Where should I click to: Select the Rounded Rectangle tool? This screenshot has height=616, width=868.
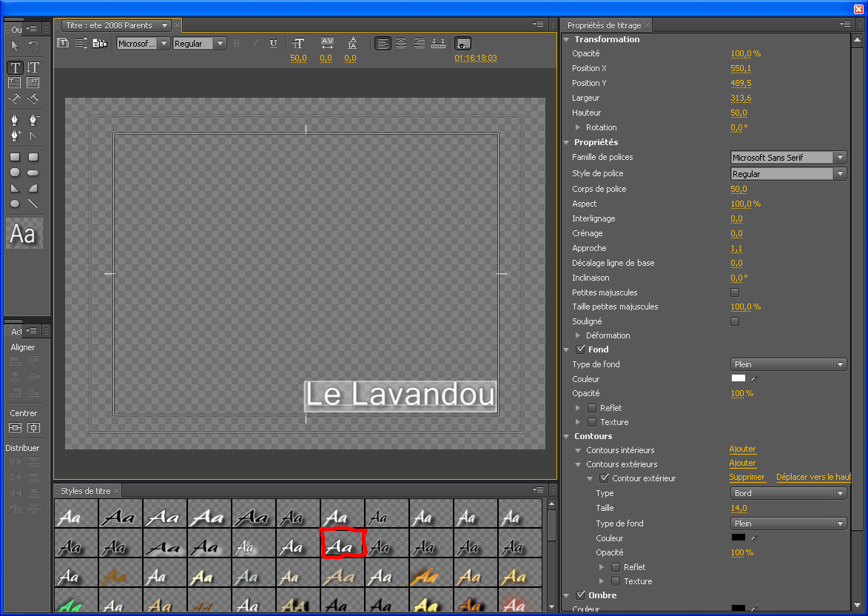(x=33, y=157)
